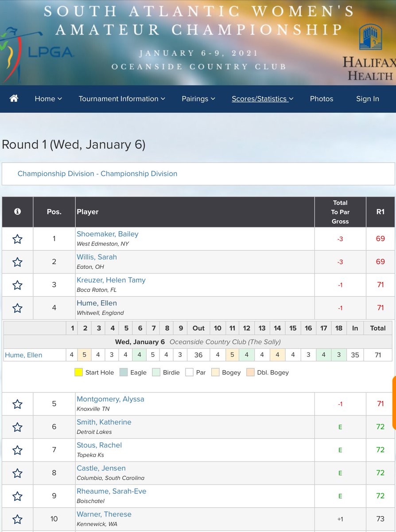Toggle star for Rheaume, Sarah-Eve
The height and width of the screenshot is (532, 396).
pos(17,496)
